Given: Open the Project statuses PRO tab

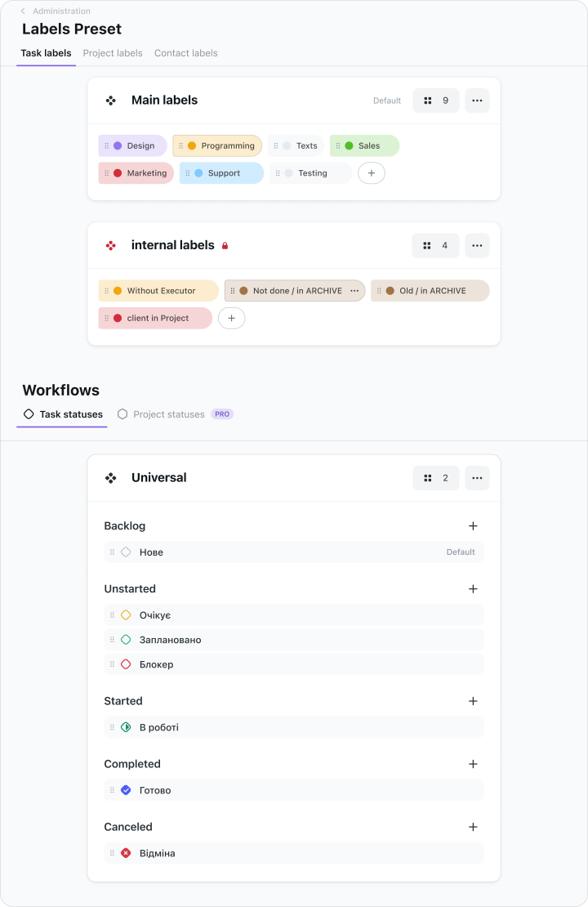Looking at the screenshot, I should (x=176, y=414).
